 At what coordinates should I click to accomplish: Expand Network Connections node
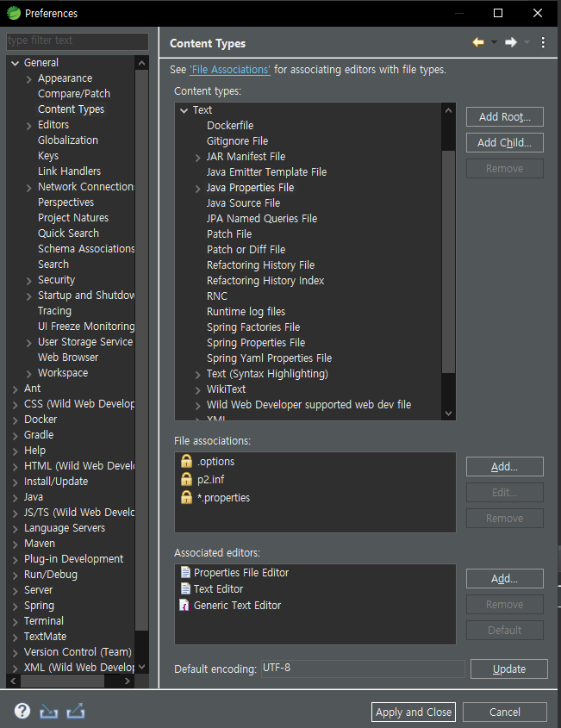click(x=29, y=188)
